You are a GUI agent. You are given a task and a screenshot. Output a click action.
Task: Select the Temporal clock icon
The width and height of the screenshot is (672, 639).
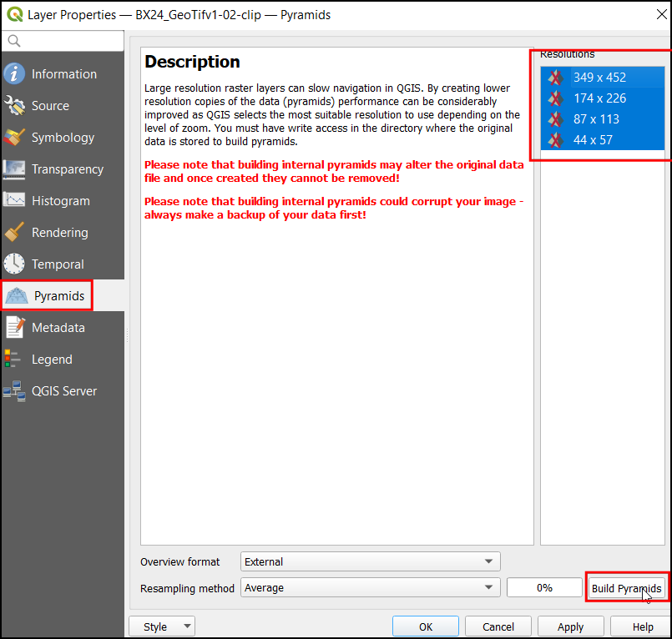pyautogui.click(x=15, y=264)
